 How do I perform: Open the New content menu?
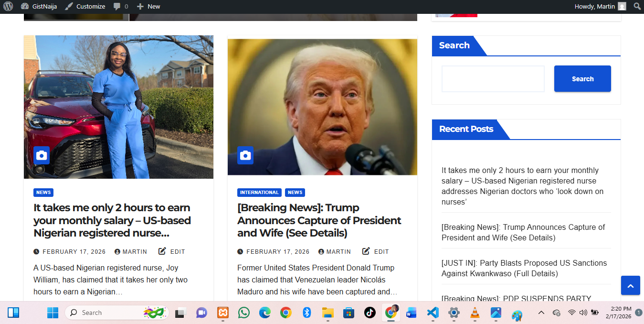click(x=148, y=7)
